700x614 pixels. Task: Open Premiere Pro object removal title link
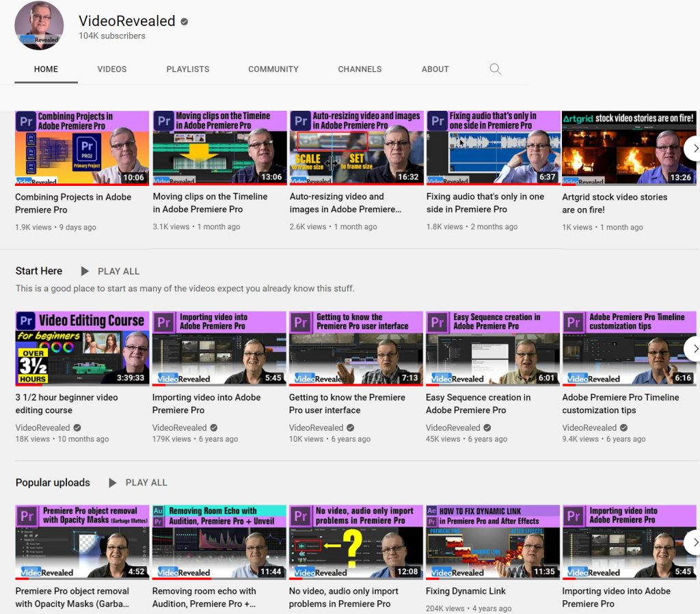click(72, 598)
